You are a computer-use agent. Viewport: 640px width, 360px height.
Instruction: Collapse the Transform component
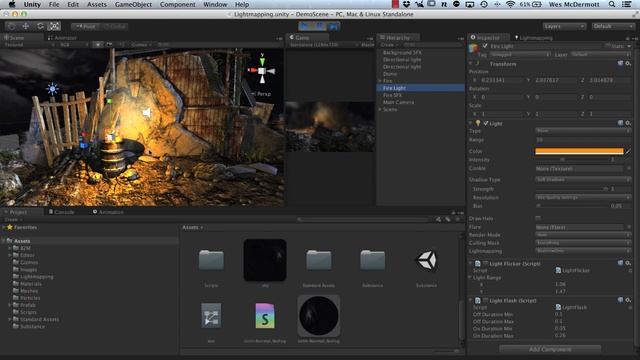click(x=471, y=64)
